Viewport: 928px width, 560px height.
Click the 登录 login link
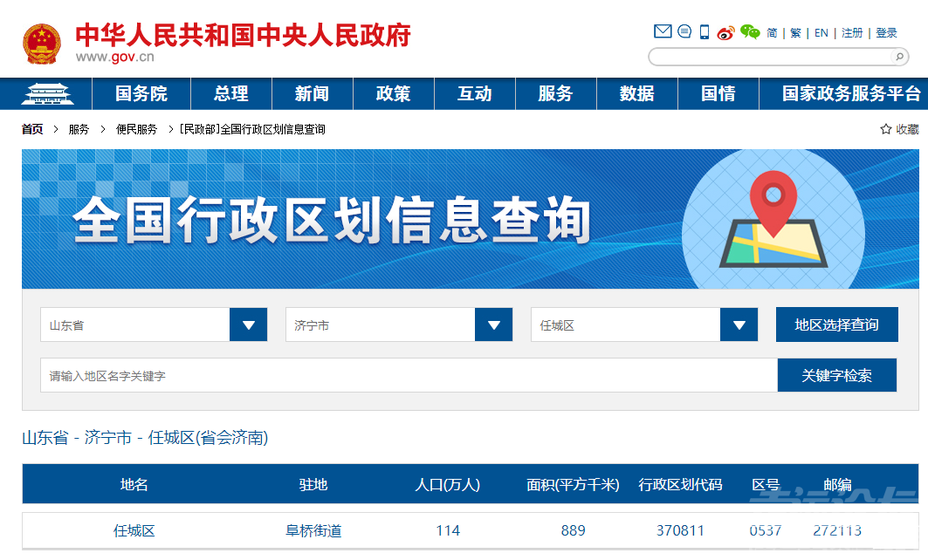(886, 33)
